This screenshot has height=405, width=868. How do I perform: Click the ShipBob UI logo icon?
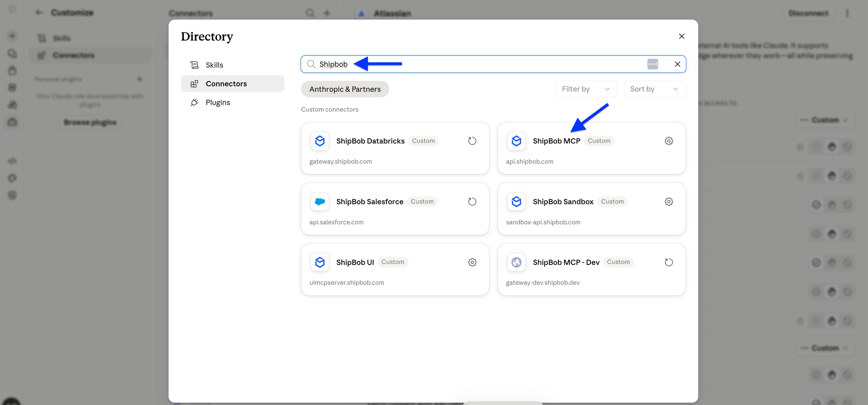click(x=319, y=262)
